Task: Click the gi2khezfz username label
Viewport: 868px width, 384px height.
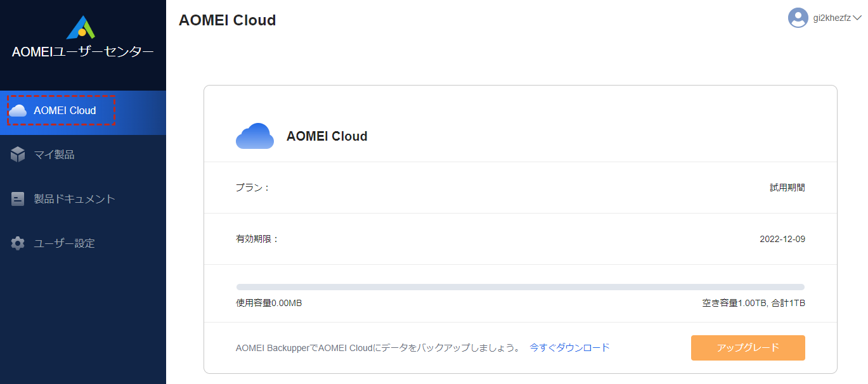Action: (832, 18)
